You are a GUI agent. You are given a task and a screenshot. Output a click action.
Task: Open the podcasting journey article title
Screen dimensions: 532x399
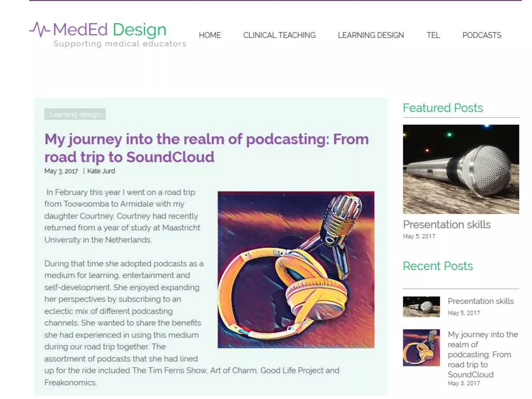point(206,148)
